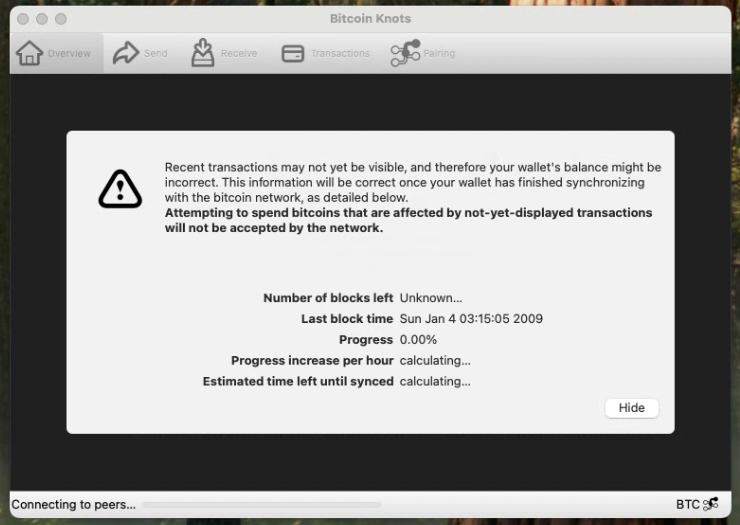Click the 'Connecting to peers...' status text
This screenshot has height=525, width=740.
pyautogui.click(x=74, y=504)
